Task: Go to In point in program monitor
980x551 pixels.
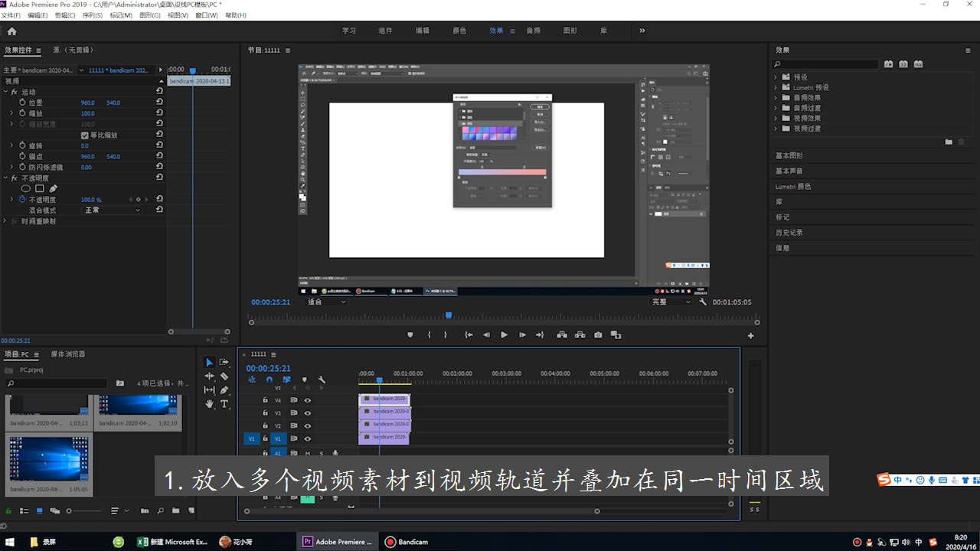Action: coord(469,334)
